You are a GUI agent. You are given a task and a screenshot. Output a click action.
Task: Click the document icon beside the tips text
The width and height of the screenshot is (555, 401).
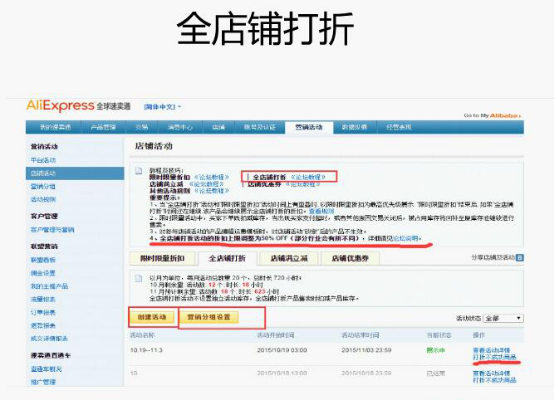tap(139, 171)
